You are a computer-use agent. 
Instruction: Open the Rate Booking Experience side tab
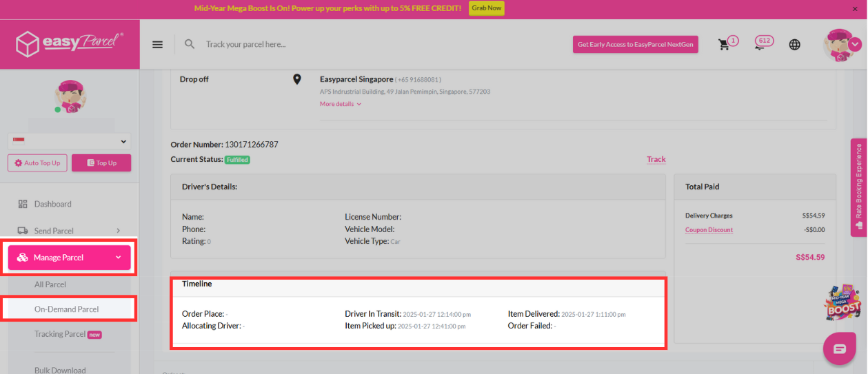point(859,187)
